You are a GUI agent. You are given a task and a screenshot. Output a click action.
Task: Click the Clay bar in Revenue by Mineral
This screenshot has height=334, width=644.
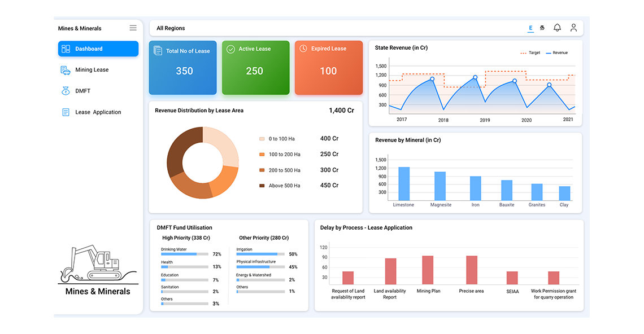564,194
